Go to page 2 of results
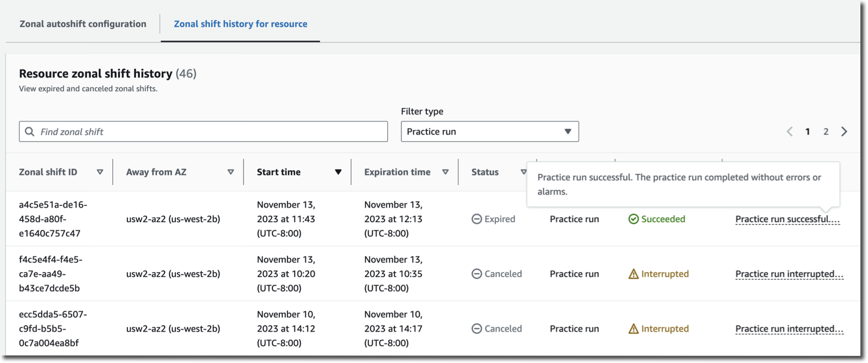The width and height of the screenshot is (868, 363). (x=826, y=132)
